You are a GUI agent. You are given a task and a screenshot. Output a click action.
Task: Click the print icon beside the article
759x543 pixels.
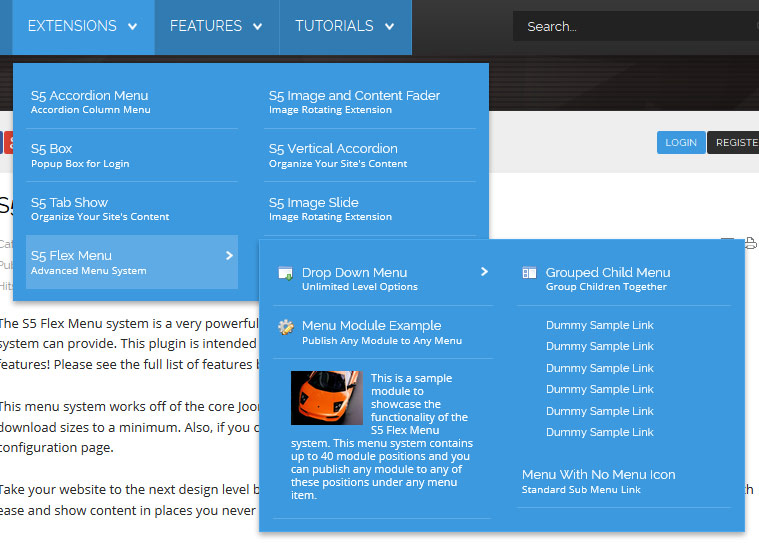pos(750,242)
